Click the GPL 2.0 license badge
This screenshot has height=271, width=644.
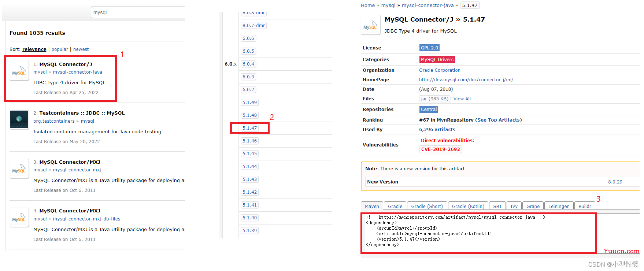point(429,48)
